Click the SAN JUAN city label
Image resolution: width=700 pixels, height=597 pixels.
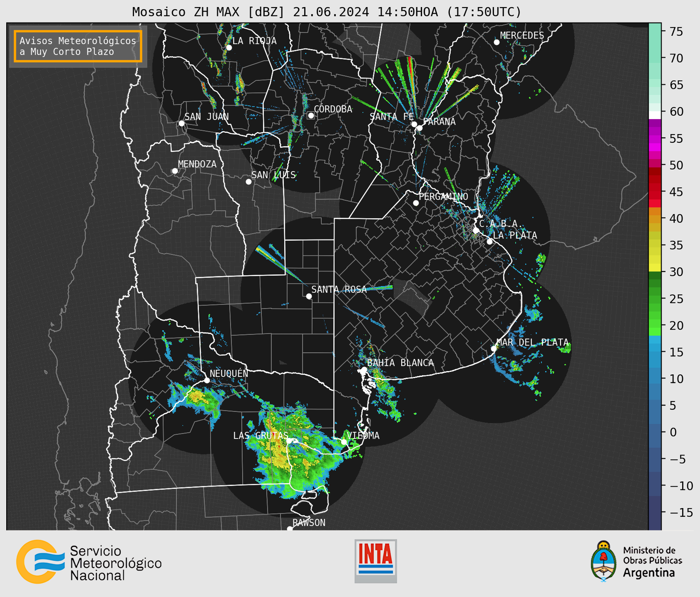pyautogui.click(x=206, y=117)
